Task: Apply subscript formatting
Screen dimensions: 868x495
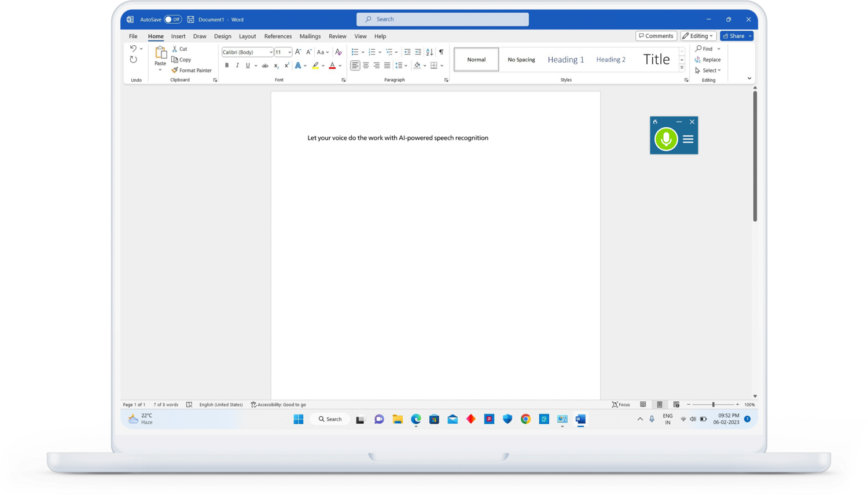Action: click(x=276, y=65)
